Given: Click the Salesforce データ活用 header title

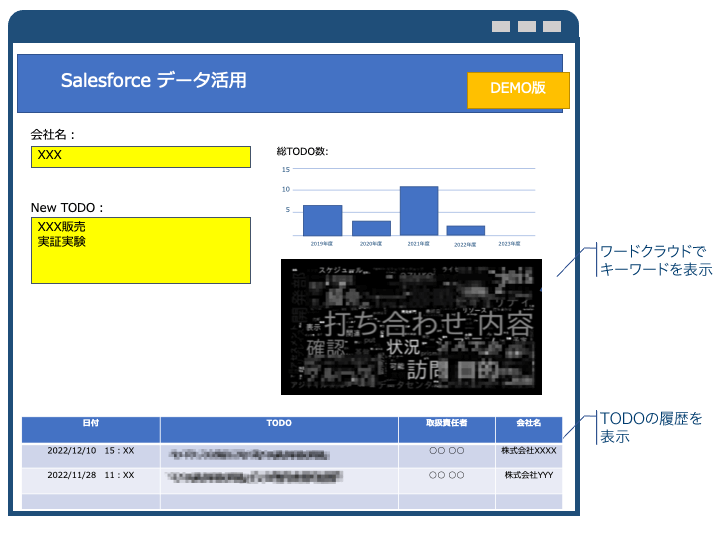Looking at the screenshot, I should (154, 80).
